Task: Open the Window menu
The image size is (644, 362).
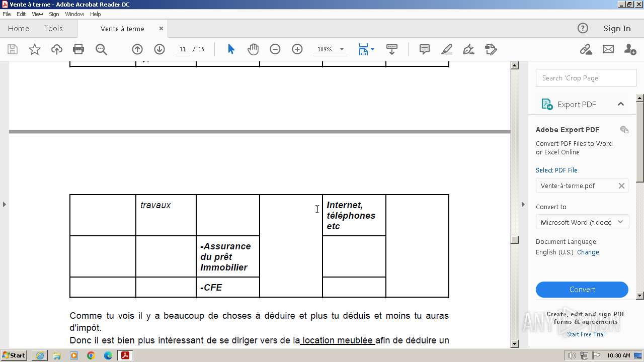Action: pyautogui.click(x=74, y=14)
